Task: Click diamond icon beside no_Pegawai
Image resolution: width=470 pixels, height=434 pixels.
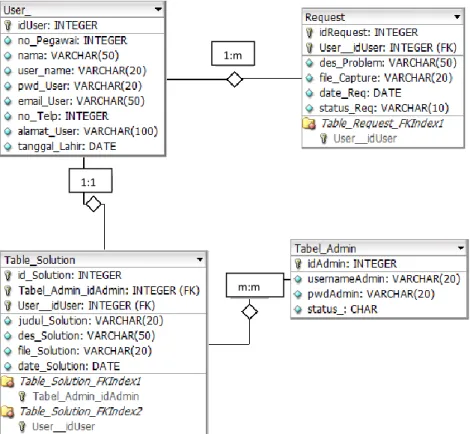Action: 8,41
